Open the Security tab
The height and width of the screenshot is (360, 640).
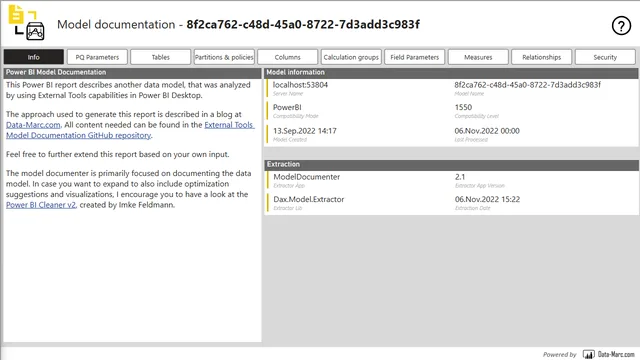click(x=605, y=57)
